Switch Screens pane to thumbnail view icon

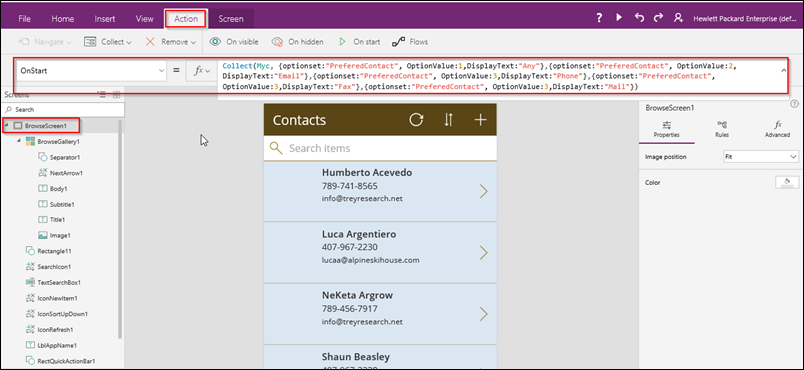pyautogui.click(x=116, y=95)
